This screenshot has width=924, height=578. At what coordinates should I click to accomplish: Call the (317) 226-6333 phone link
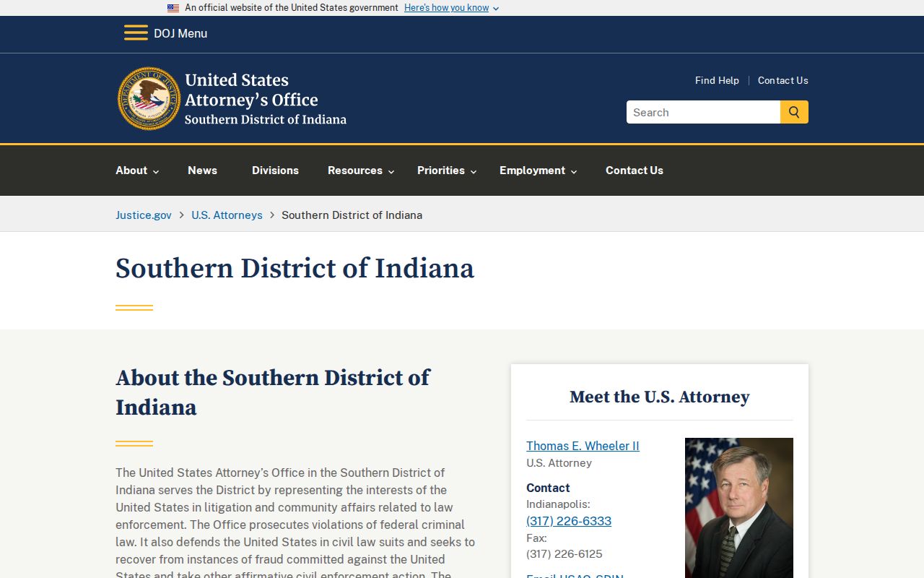(569, 521)
